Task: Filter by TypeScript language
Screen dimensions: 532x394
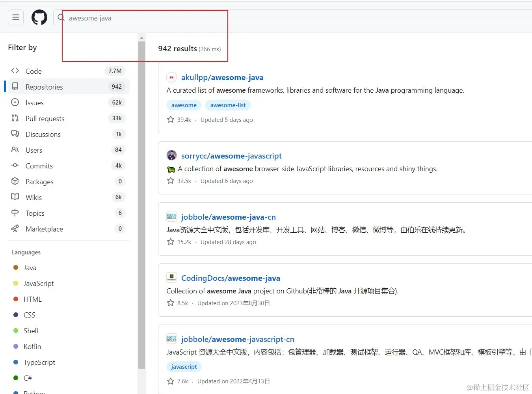Action: [x=39, y=362]
